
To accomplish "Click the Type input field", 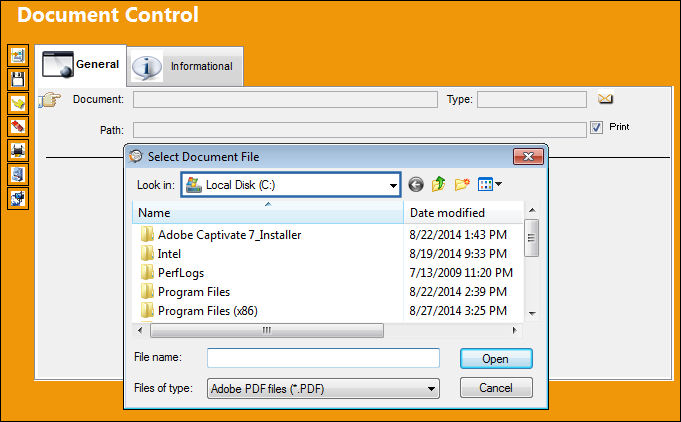I will pos(532,99).
